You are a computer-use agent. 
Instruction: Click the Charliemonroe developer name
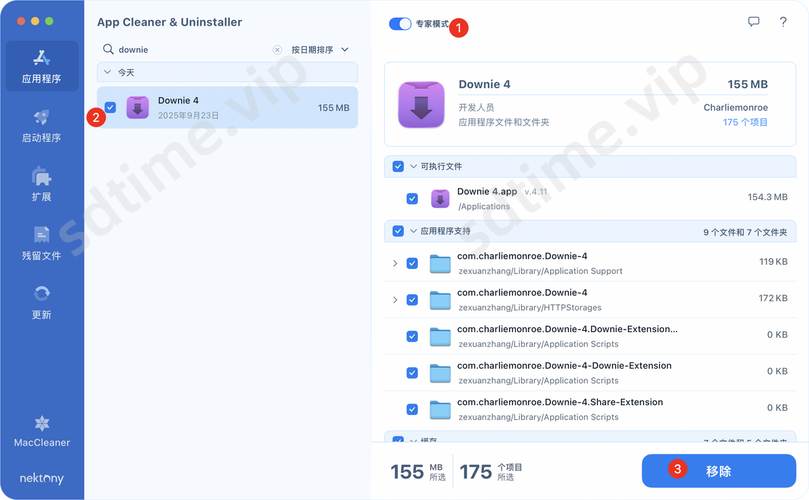[x=736, y=107]
